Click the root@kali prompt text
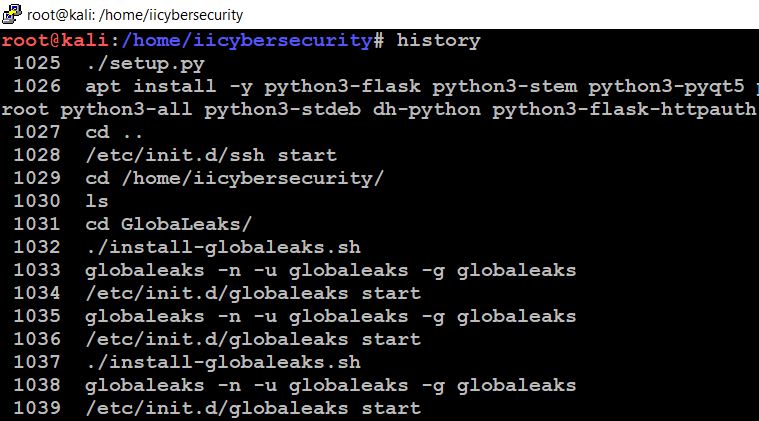 pyautogui.click(x=55, y=40)
